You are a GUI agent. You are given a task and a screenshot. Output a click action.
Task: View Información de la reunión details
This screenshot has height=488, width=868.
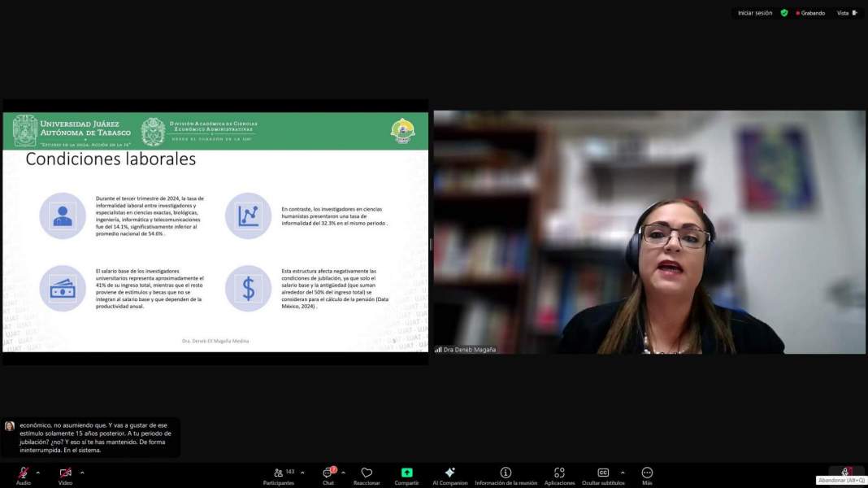(505, 474)
